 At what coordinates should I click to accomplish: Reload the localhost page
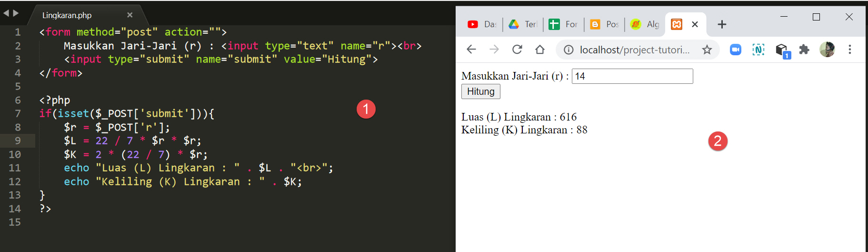[517, 50]
